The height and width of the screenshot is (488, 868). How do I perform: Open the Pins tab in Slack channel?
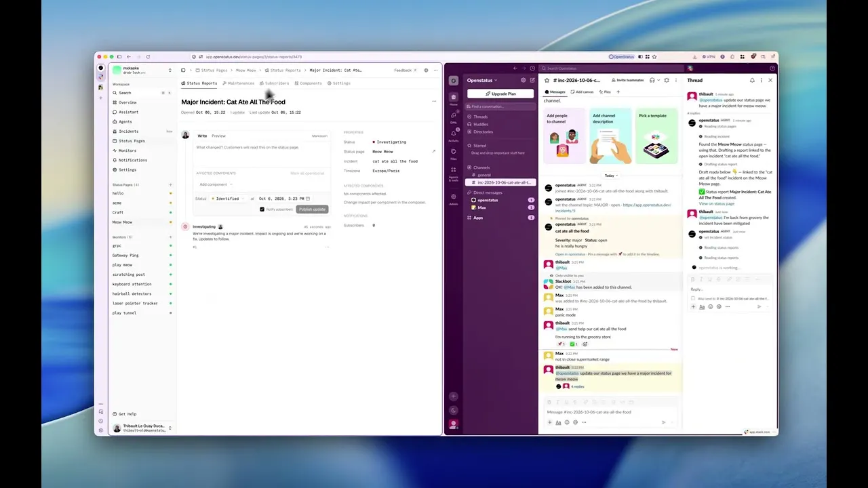pos(604,91)
